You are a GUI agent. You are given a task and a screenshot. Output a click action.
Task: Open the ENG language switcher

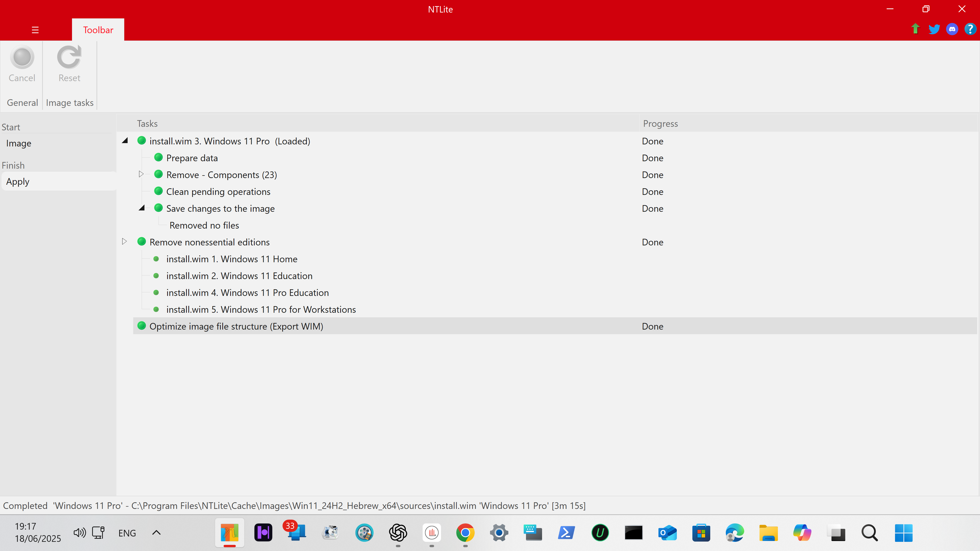tap(127, 533)
